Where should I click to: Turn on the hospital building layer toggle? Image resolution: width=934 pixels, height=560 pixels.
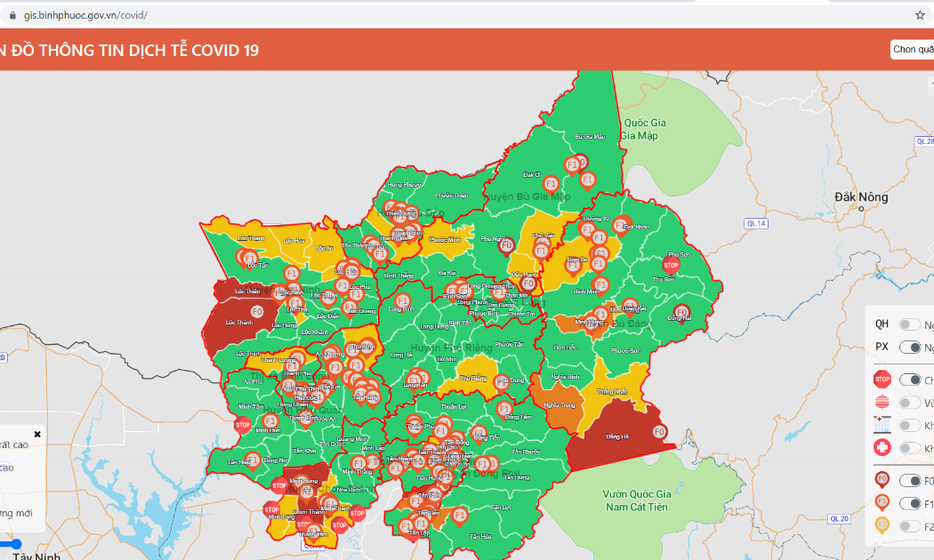pos(910,425)
